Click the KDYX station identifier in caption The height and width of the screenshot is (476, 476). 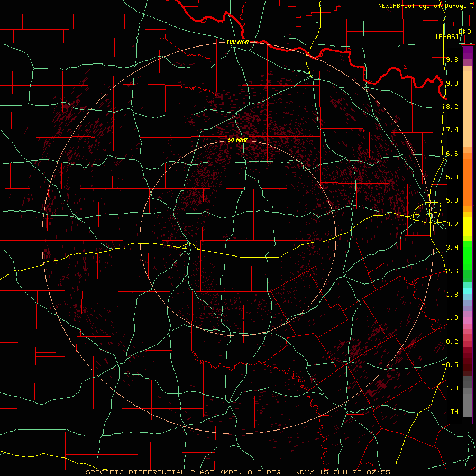click(x=305, y=472)
